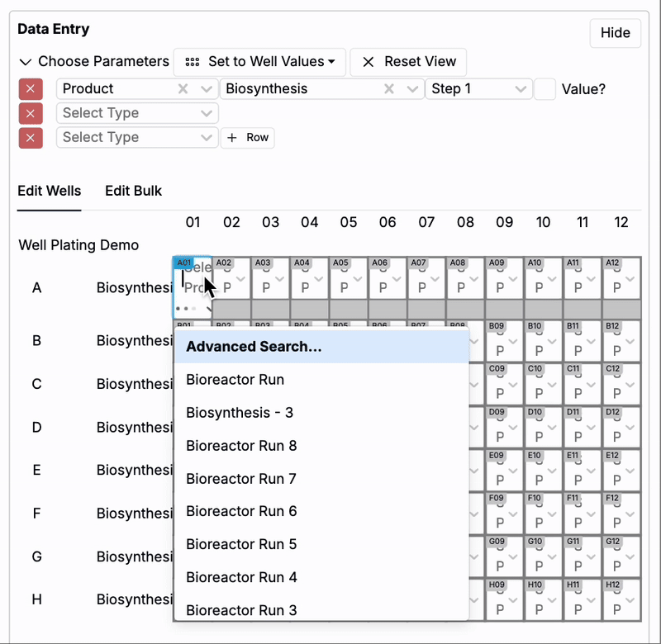661x644 pixels.
Task: Click the plus Row button
Action: coord(247,138)
